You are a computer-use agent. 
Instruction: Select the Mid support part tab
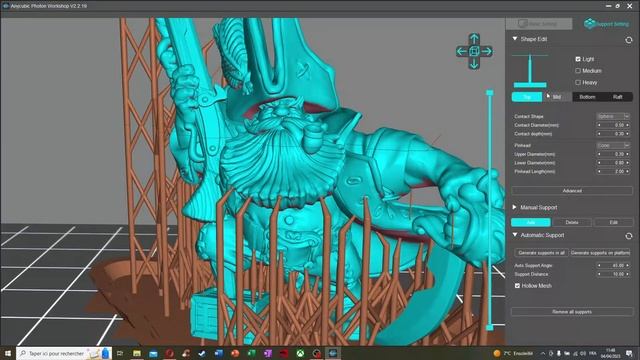[x=557, y=97]
